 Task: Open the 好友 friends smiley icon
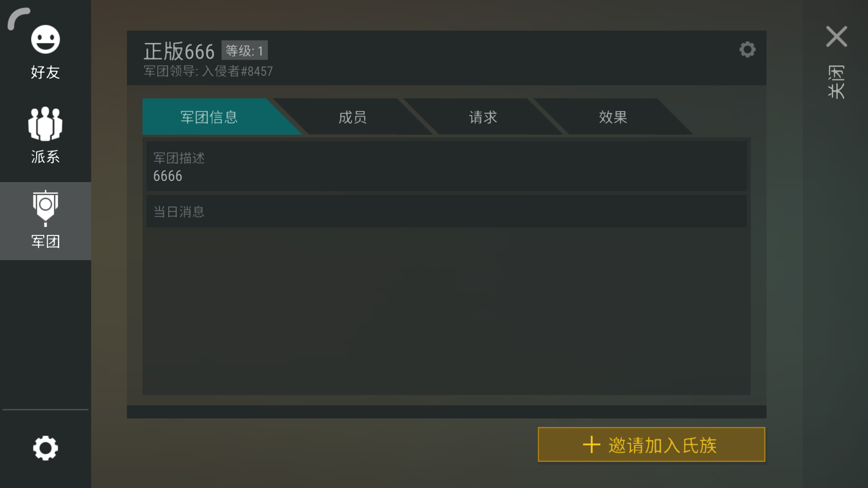pos(45,39)
